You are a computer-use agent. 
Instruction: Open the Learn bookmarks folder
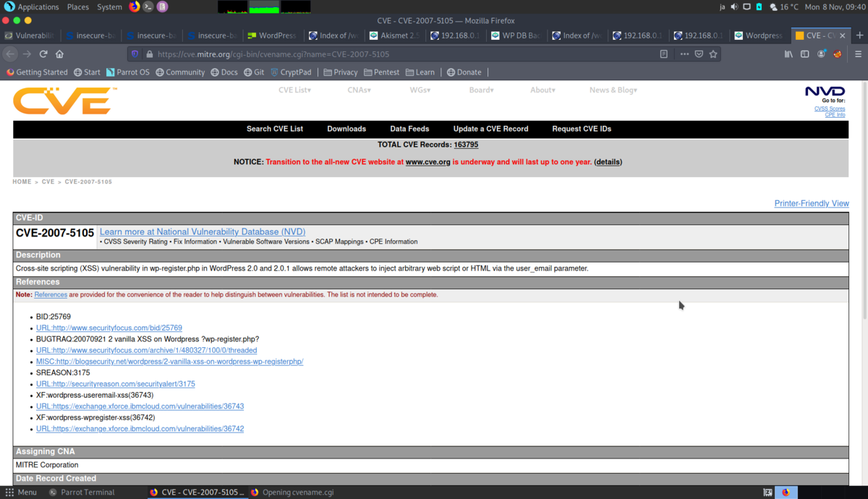(420, 72)
